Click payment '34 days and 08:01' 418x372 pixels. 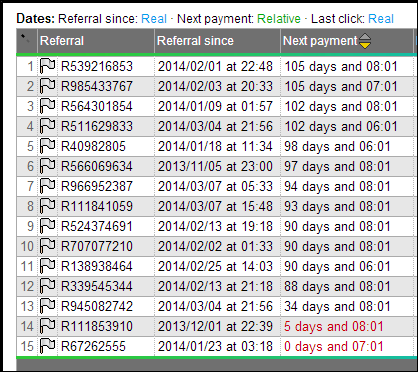click(337, 306)
